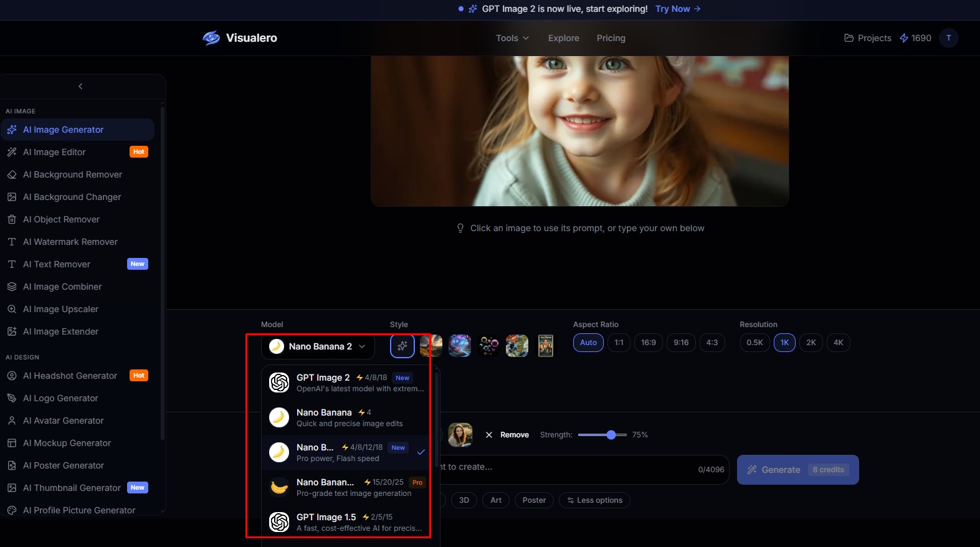Screen dimensions: 980x547
Task: Open Projects from the header
Action: tap(867, 38)
